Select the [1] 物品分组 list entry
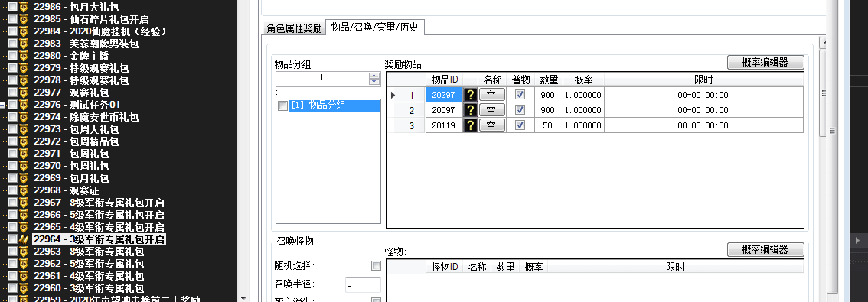Image resolution: width=868 pixels, height=302 pixels. tap(334, 106)
